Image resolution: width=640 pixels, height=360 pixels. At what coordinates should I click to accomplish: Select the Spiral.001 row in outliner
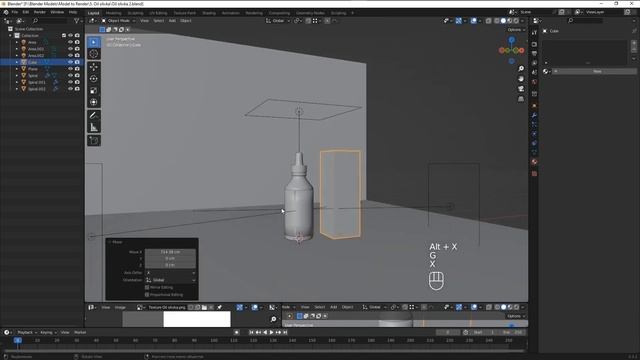pos(41,82)
